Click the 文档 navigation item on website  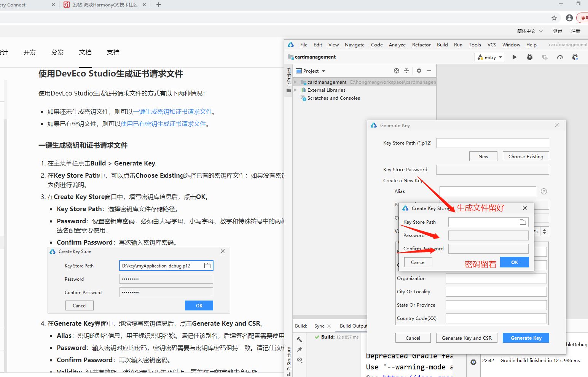(x=85, y=52)
